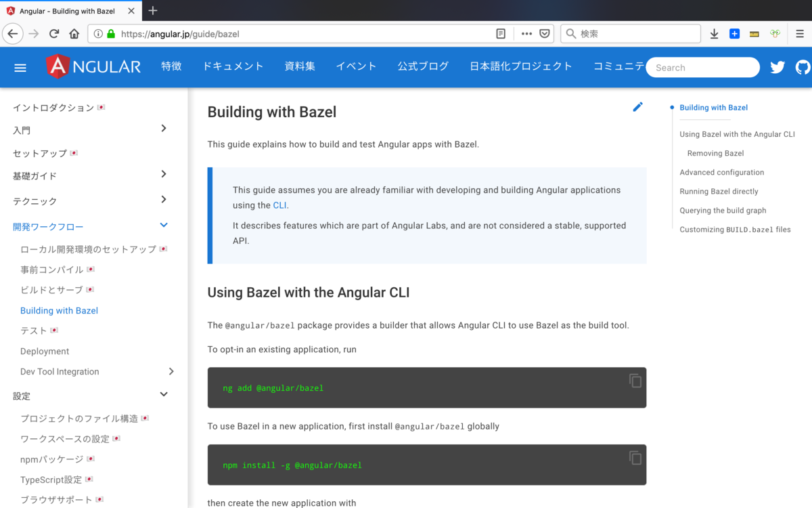
Task: Open the GitHub icon in header
Action: click(803, 67)
